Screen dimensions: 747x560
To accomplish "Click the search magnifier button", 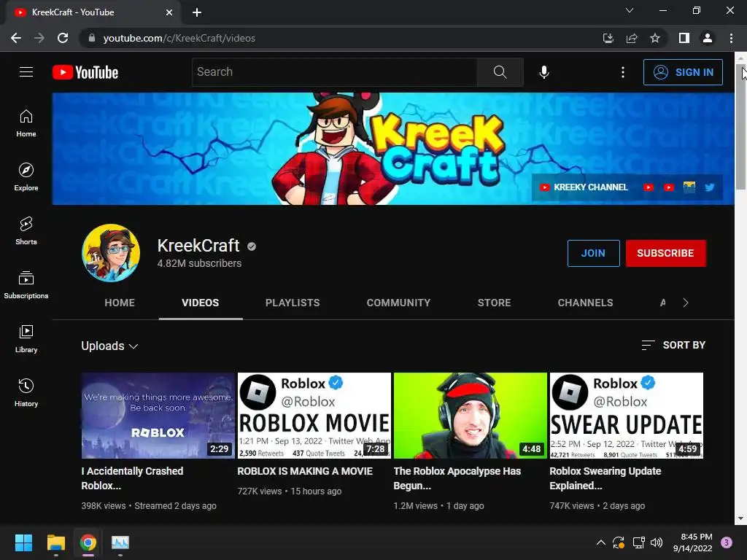I will [x=500, y=72].
